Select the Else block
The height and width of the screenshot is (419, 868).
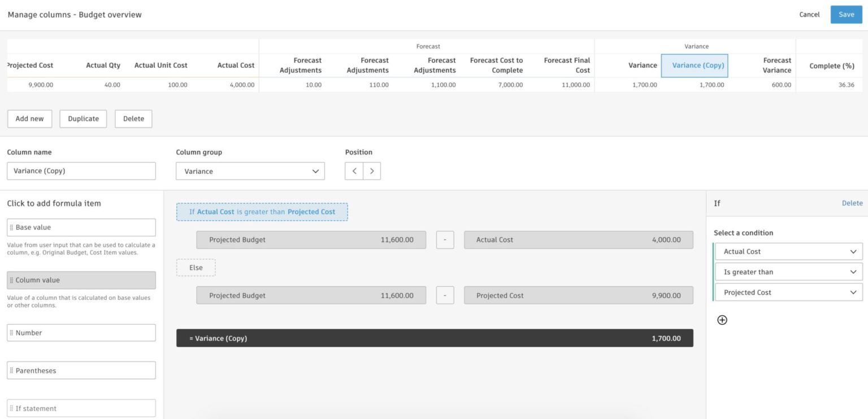coord(196,268)
